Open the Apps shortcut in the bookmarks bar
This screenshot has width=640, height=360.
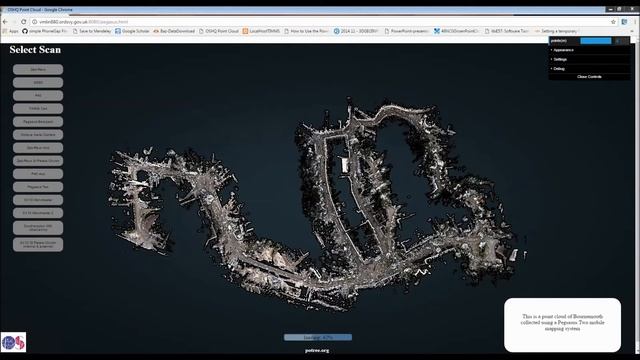pos(11,31)
